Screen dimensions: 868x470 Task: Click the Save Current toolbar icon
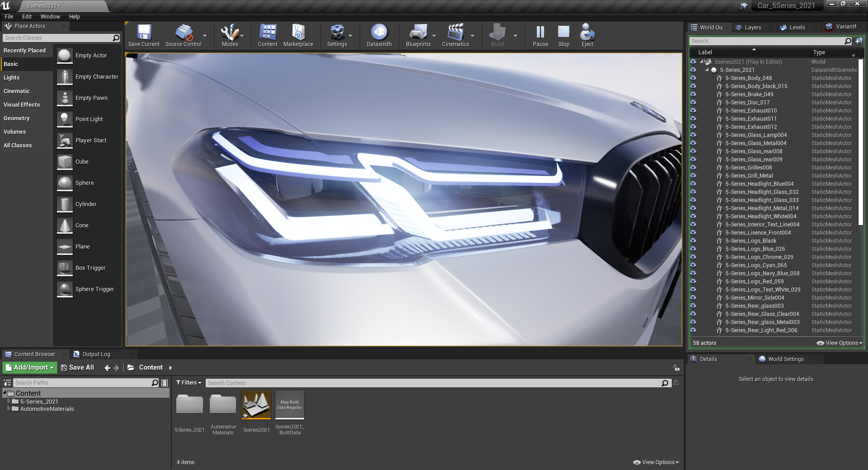tap(144, 33)
